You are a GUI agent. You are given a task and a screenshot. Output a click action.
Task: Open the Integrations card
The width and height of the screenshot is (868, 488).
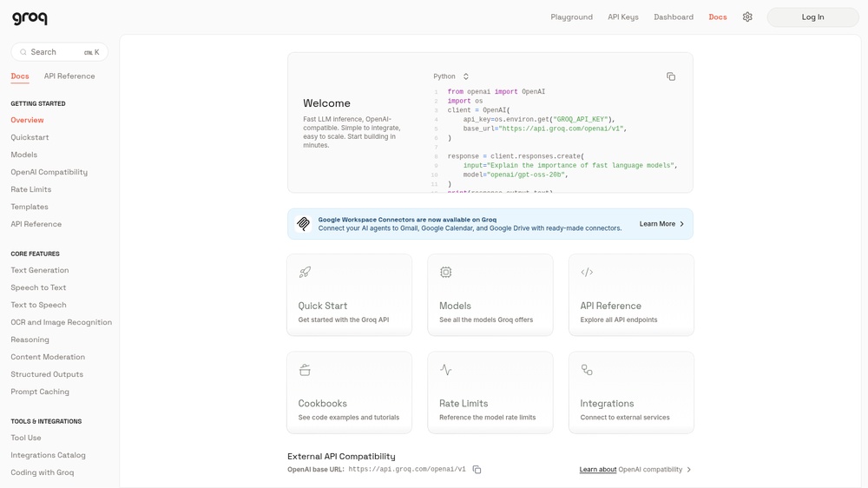coord(631,392)
